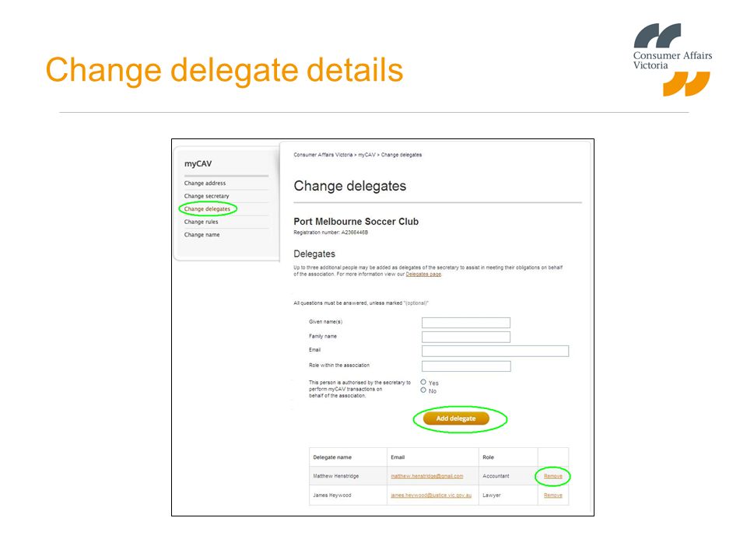Click the Add delegate button
Screen dimensions: 747x560
pos(456,418)
